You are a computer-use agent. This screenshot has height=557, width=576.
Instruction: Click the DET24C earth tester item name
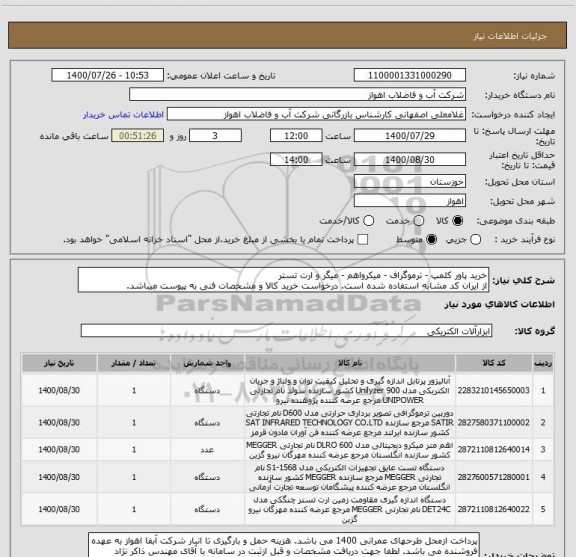coord(350,510)
